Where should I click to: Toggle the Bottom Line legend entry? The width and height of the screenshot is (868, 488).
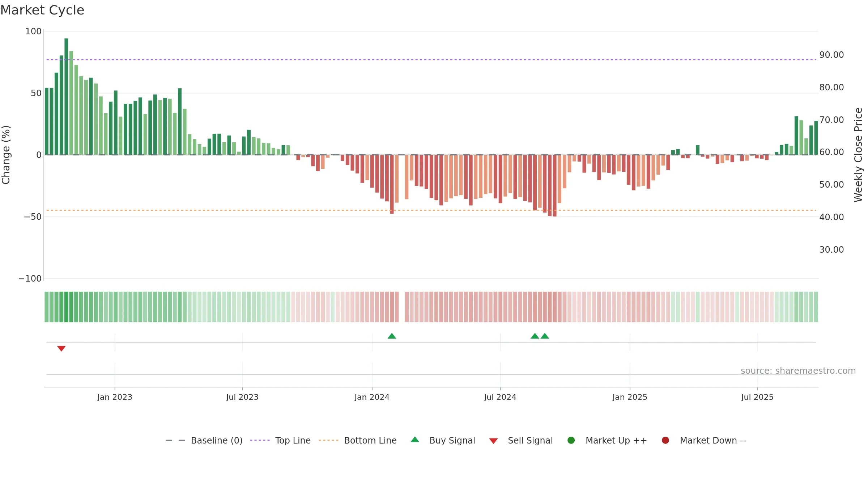coord(358,440)
